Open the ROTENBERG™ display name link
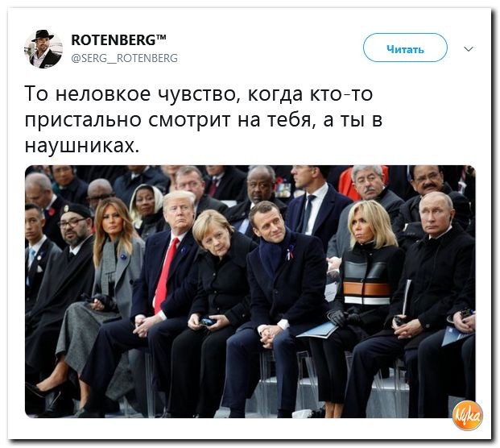Viewport: 500px width, 448px height. (118, 40)
